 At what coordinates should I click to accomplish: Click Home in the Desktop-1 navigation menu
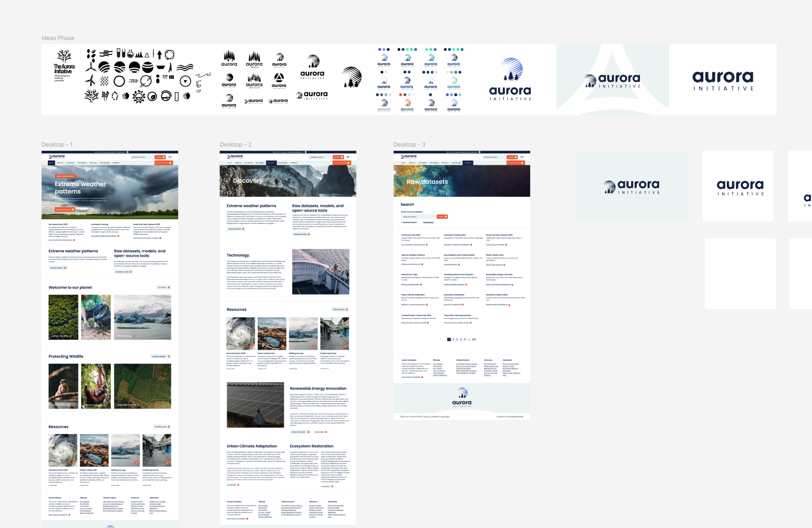(51, 163)
